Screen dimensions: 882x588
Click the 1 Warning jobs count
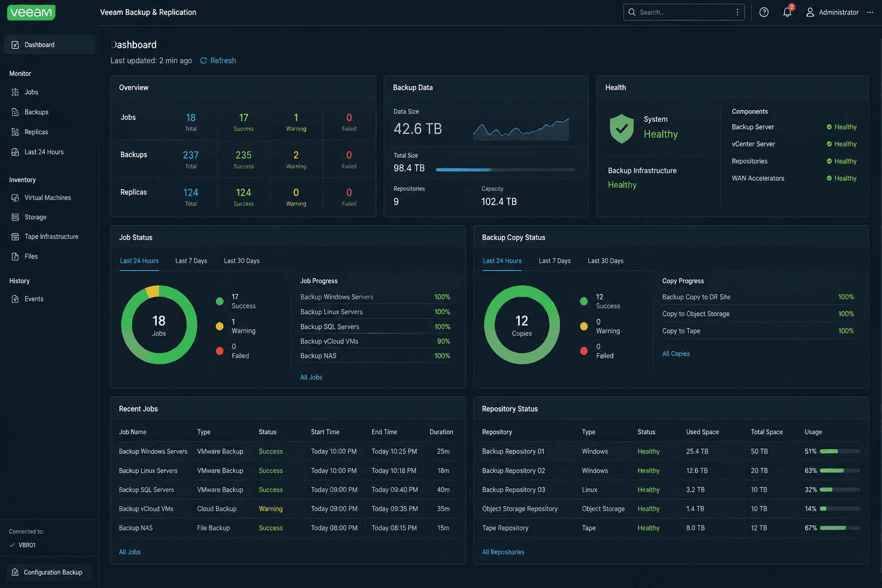(296, 118)
